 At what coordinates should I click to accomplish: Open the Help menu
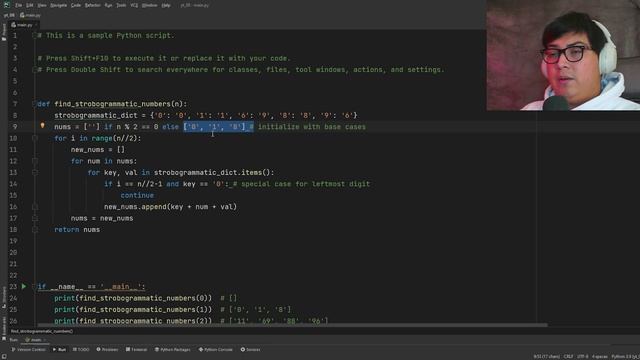(x=166, y=5)
